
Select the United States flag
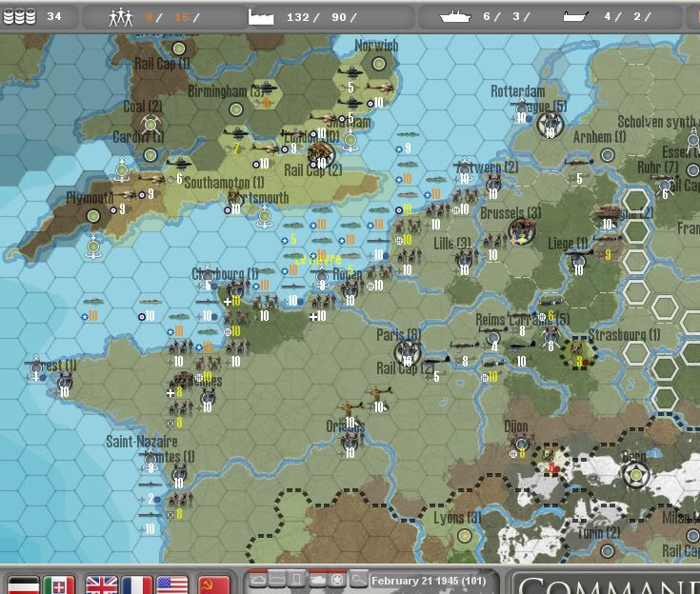(172, 584)
